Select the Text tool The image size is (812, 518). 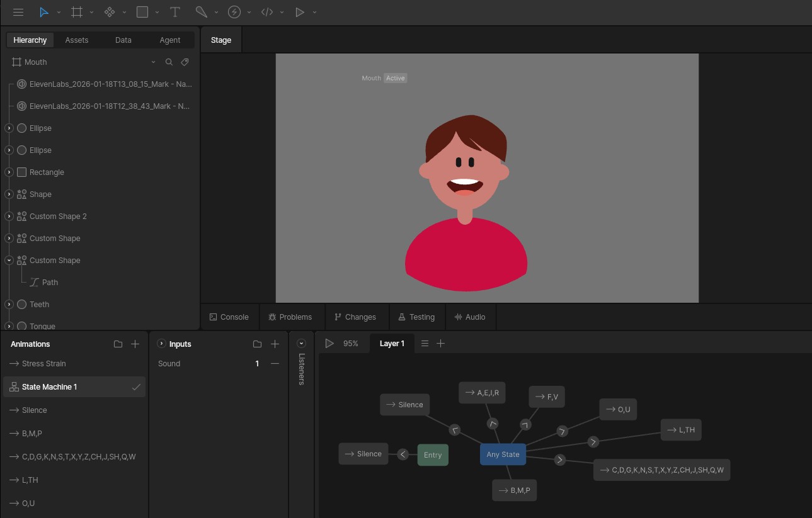coord(175,12)
